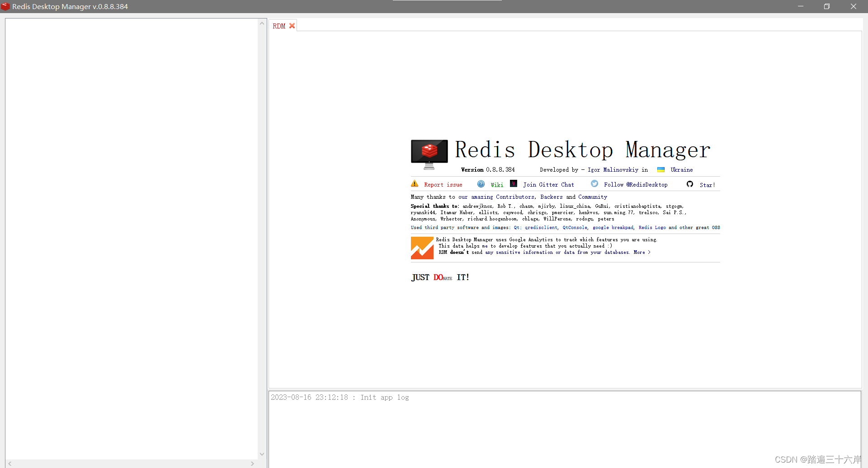Click the 'Init app log' log entry
The width and height of the screenshot is (868, 468).
pyautogui.click(x=340, y=398)
